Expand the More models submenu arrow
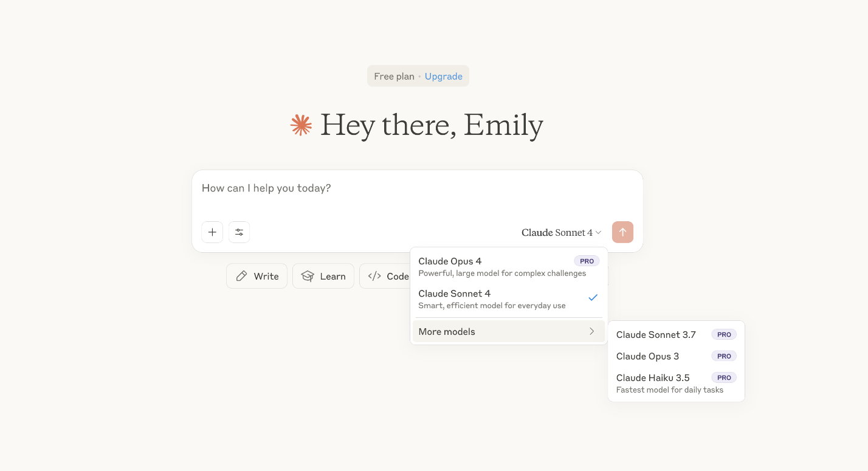Screen dimensions: 868x471 tap(591, 331)
